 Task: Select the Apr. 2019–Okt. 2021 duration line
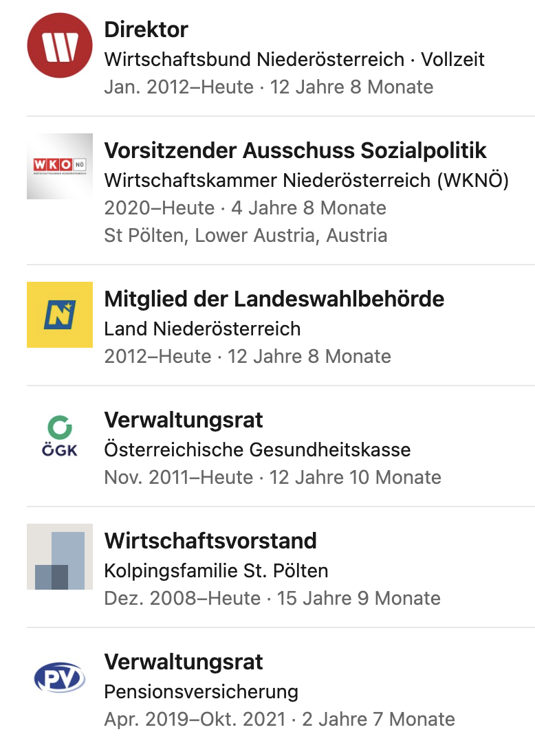[x=279, y=720]
